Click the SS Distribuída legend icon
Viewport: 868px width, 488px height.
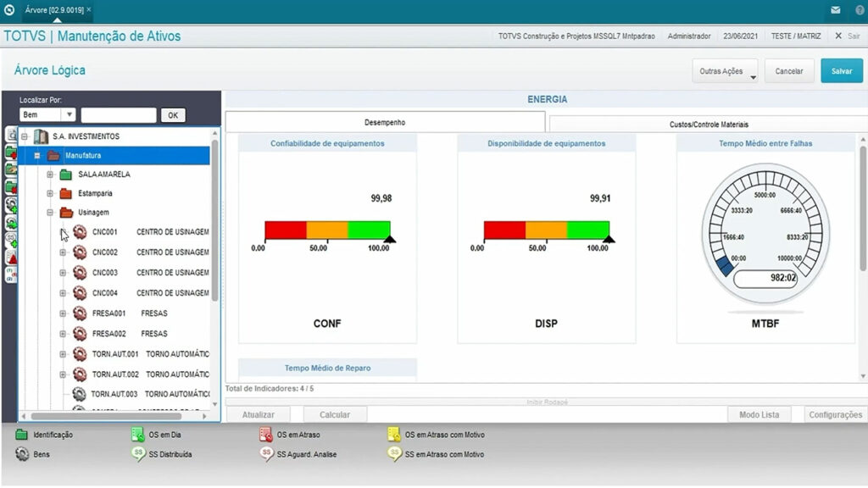[x=138, y=454]
